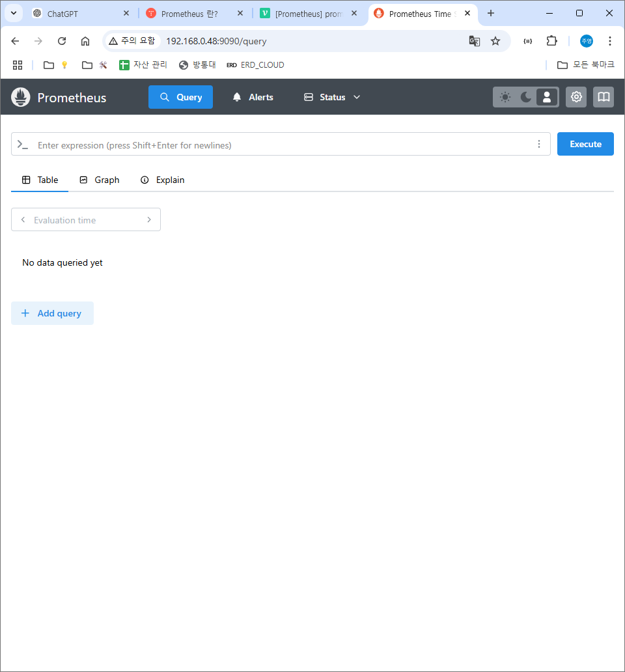Expand the Status dropdown menu
Viewport: 625px width, 672px height.
[x=332, y=97]
